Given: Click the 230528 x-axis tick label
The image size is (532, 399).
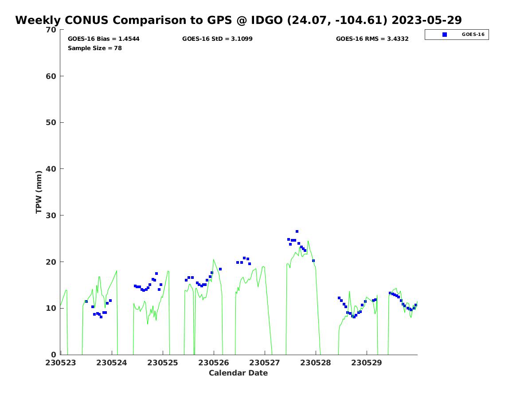Looking at the screenshot, I should pyautogui.click(x=316, y=363).
